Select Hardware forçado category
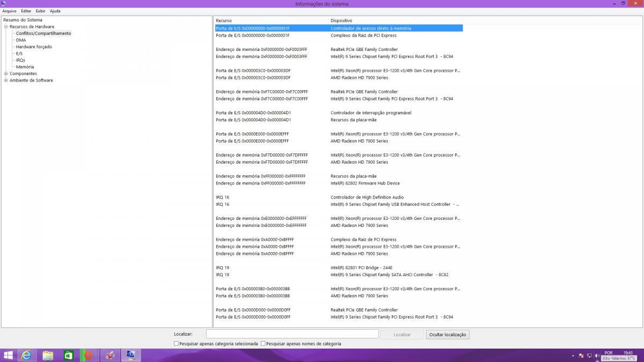Screen dimensions: 644x362 [34, 47]
